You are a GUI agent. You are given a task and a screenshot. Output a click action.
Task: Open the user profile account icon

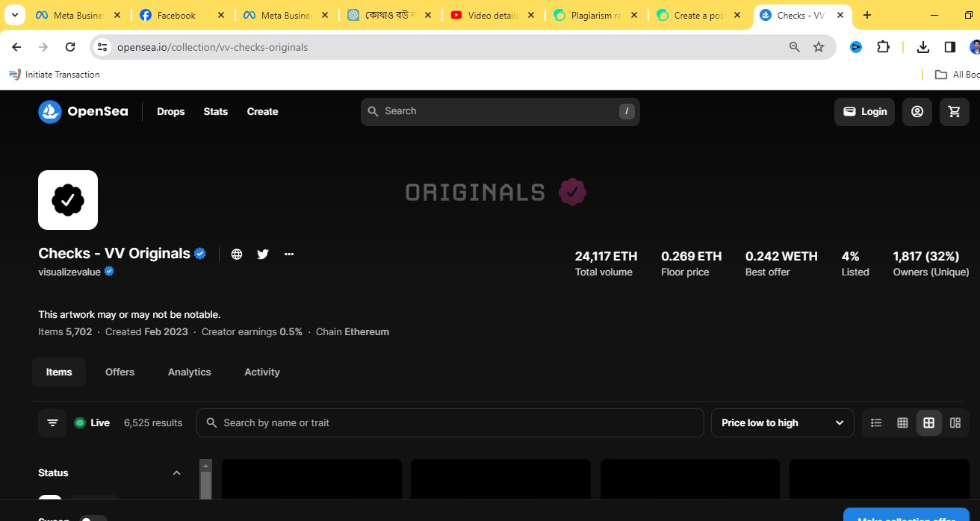click(917, 112)
